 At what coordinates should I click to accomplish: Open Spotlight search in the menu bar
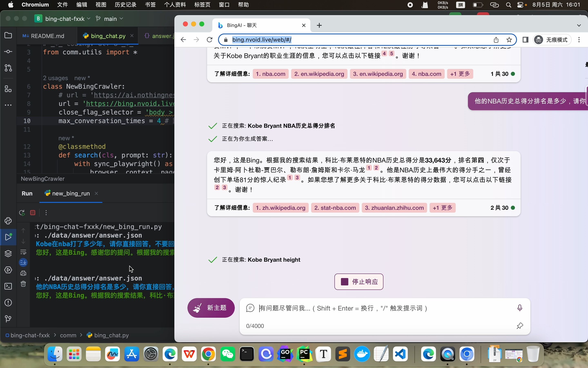coord(508,5)
